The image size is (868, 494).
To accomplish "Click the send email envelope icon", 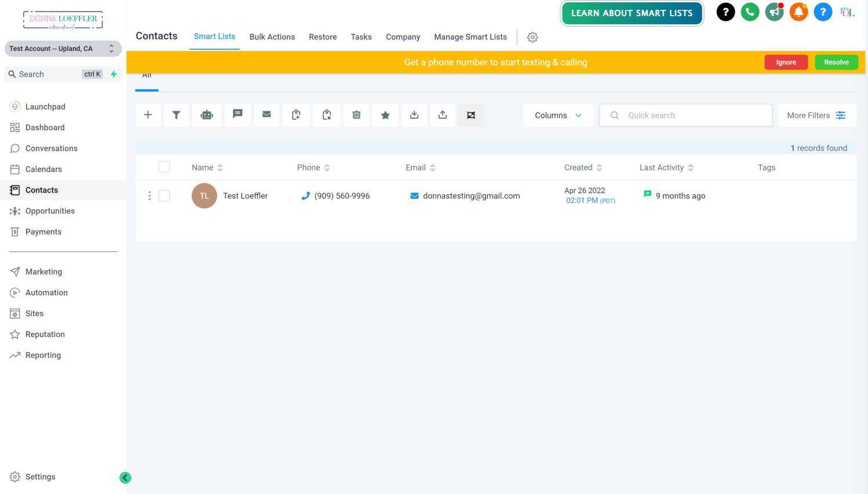I will (267, 115).
